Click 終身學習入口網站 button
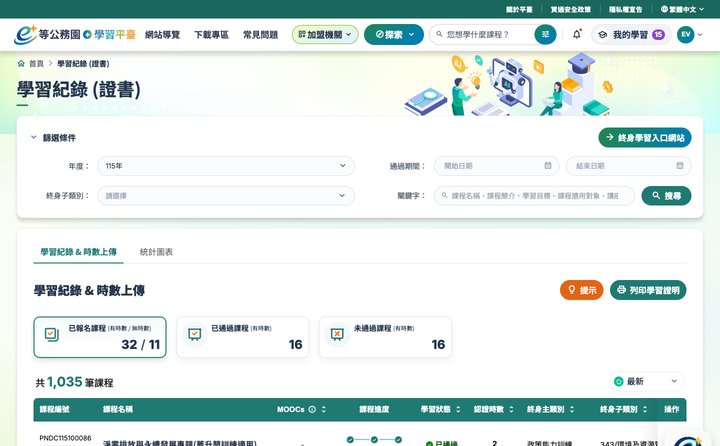Screen dimensions: 720x446 pyautogui.click(x=645, y=137)
